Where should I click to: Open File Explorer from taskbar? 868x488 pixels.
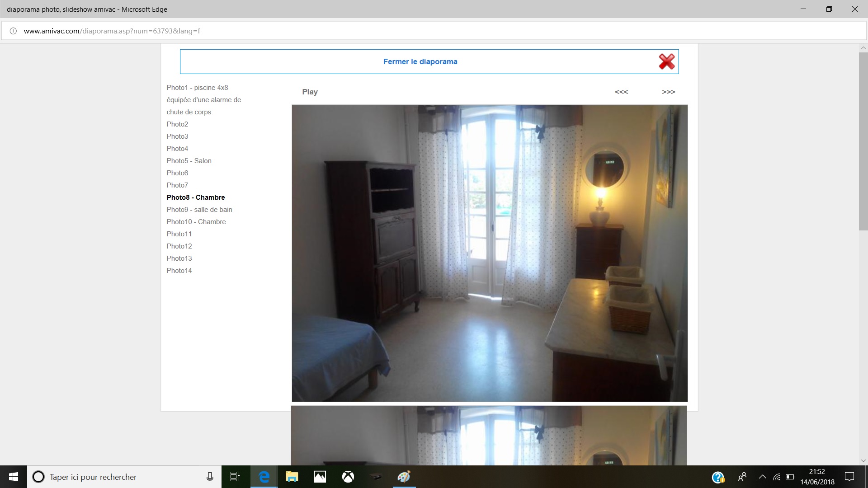click(x=292, y=477)
